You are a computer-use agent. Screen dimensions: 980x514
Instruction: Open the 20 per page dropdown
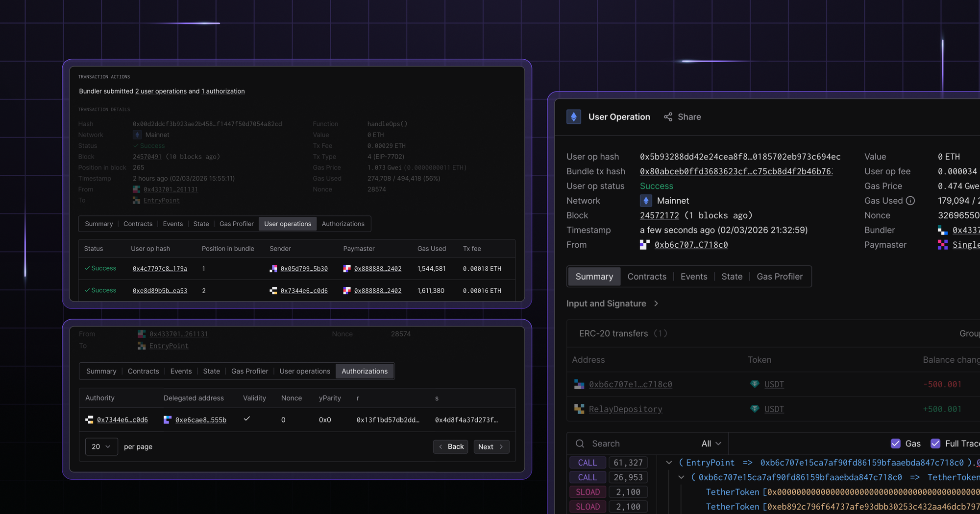101,446
